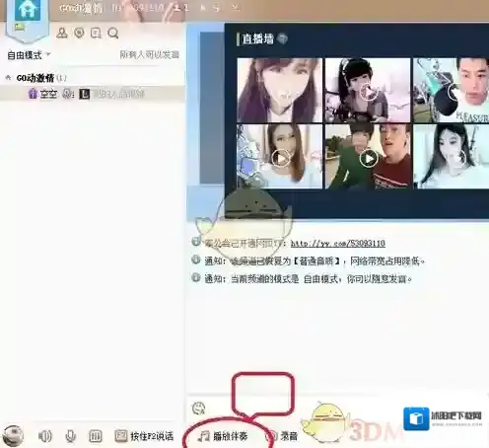Click the user avatar at bottom left
This screenshot has width=489, height=448.
(x=13, y=435)
